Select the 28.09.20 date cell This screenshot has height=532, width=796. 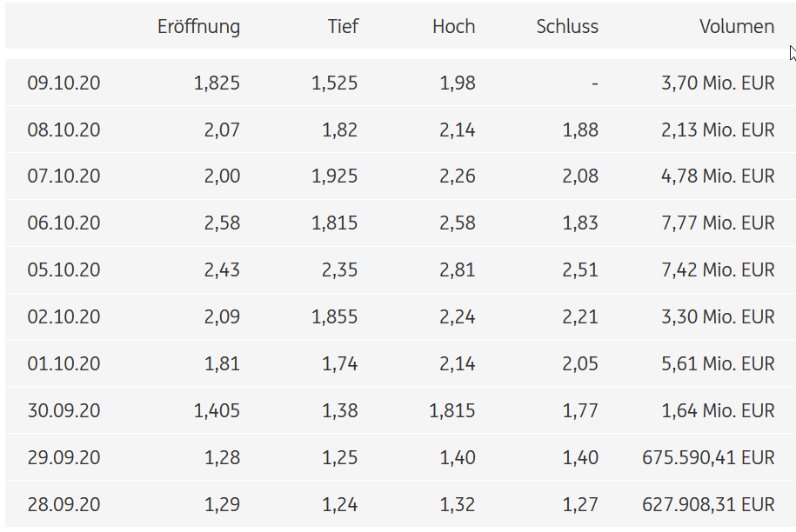(64, 505)
